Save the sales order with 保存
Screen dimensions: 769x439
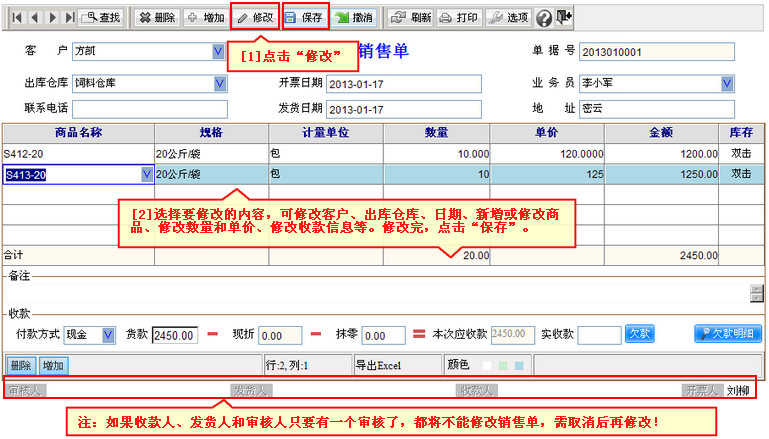[305, 18]
